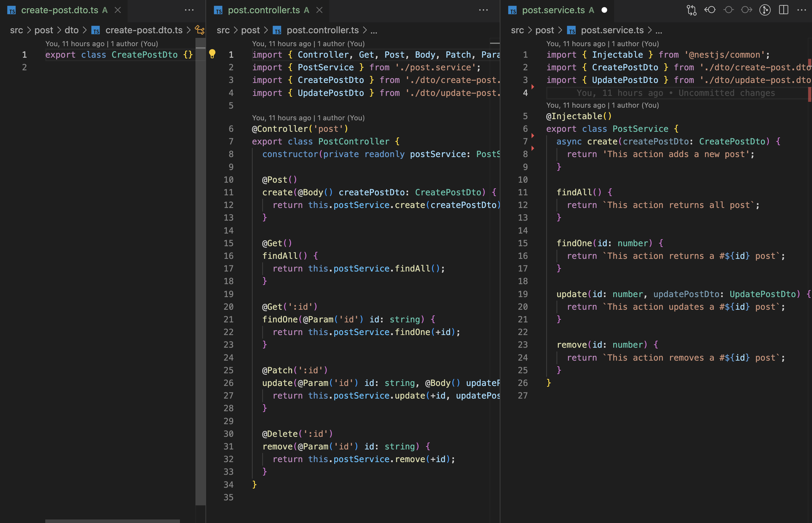
Task: Open more actions menu for post.controller.ts group
Action: click(x=483, y=10)
